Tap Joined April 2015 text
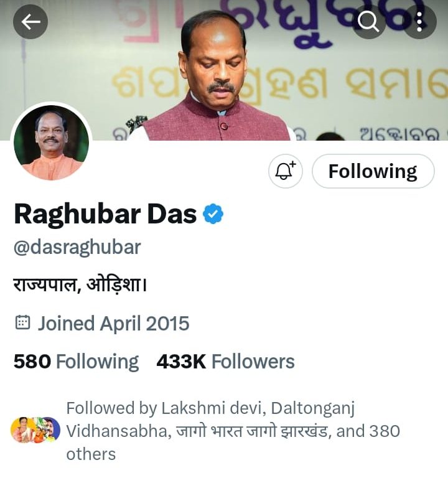 point(113,324)
